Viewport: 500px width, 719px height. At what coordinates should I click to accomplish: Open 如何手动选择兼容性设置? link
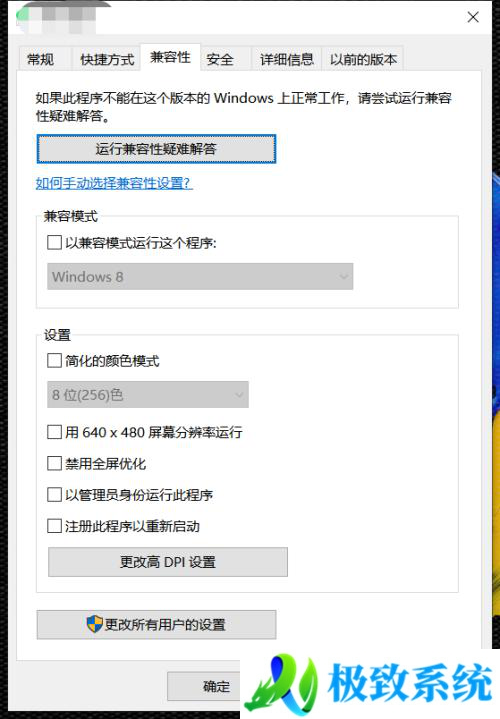114,183
